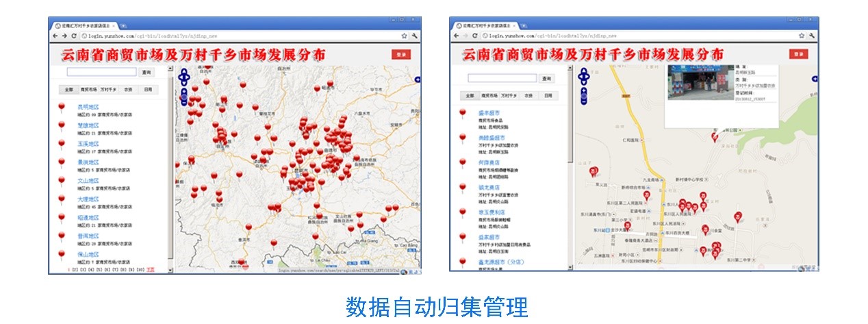
Task: Open 文山地区 region link
Action: tap(88, 182)
